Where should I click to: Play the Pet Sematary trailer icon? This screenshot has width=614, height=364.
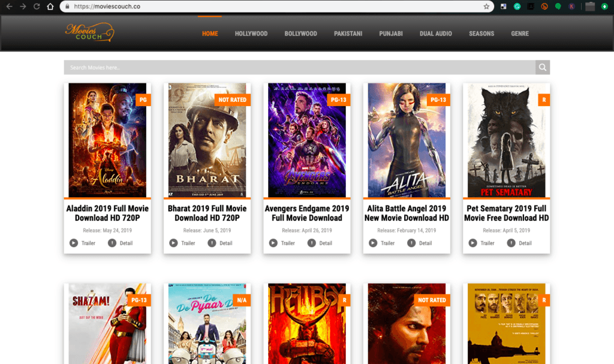473,243
